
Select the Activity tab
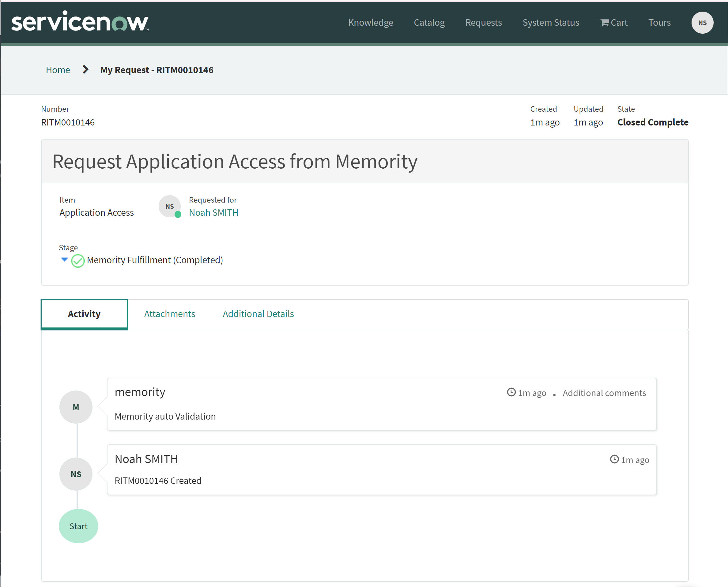(x=84, y=314)
